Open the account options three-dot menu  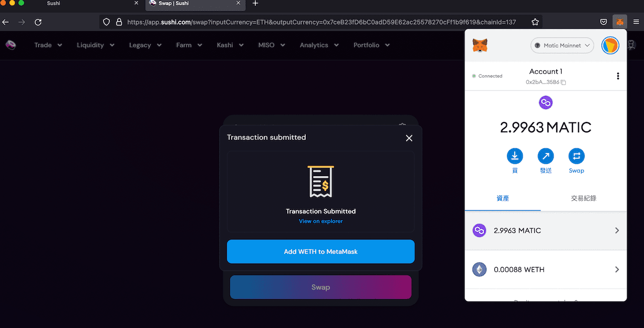(x=618, y=76)
